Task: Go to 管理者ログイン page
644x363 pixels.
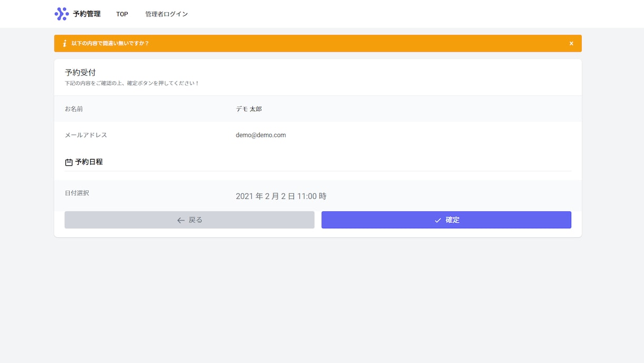Action: tap(166, 14)
